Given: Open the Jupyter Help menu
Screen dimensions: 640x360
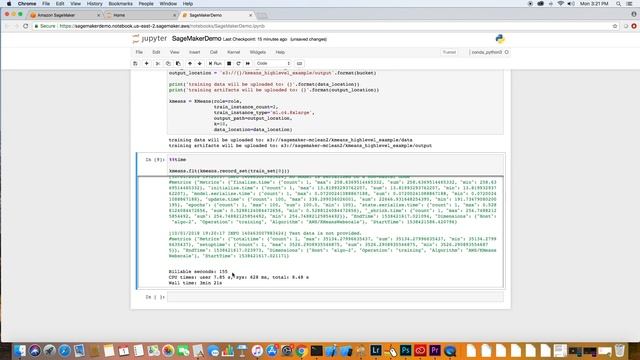Looking at the screenshot, I should 280,52.
